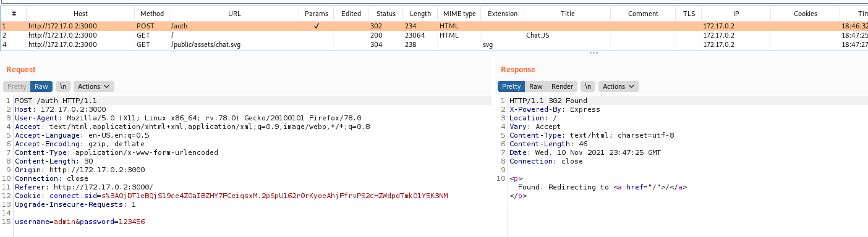The width and height of the screenshot is (868, 237).
Task: Open Request Actions dropdown
Action: point(94,86)
